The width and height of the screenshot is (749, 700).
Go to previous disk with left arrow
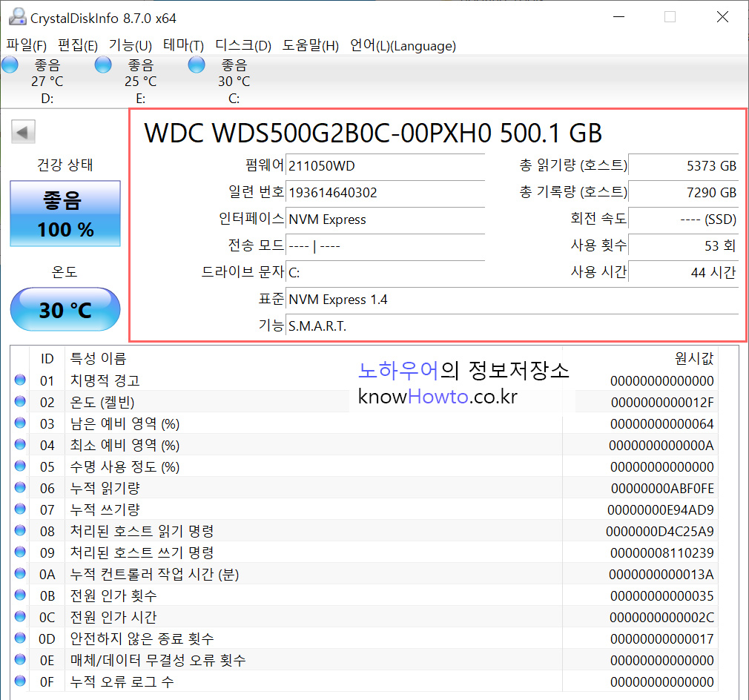pos(24,132)
